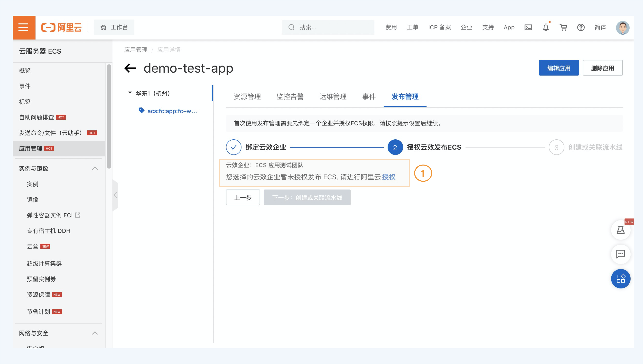Open the notifications bell
The height and width of the screenshot is (364, 643).
click(546, 27)
